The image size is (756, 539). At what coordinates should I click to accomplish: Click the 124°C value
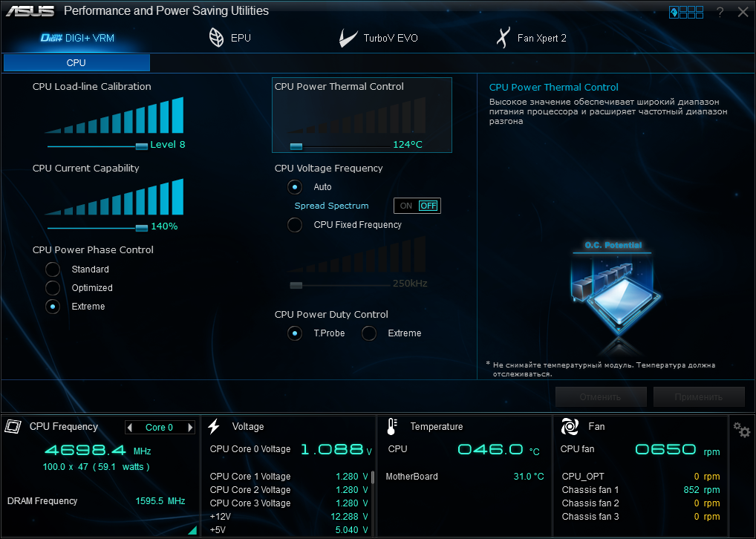tap(408, 145)
